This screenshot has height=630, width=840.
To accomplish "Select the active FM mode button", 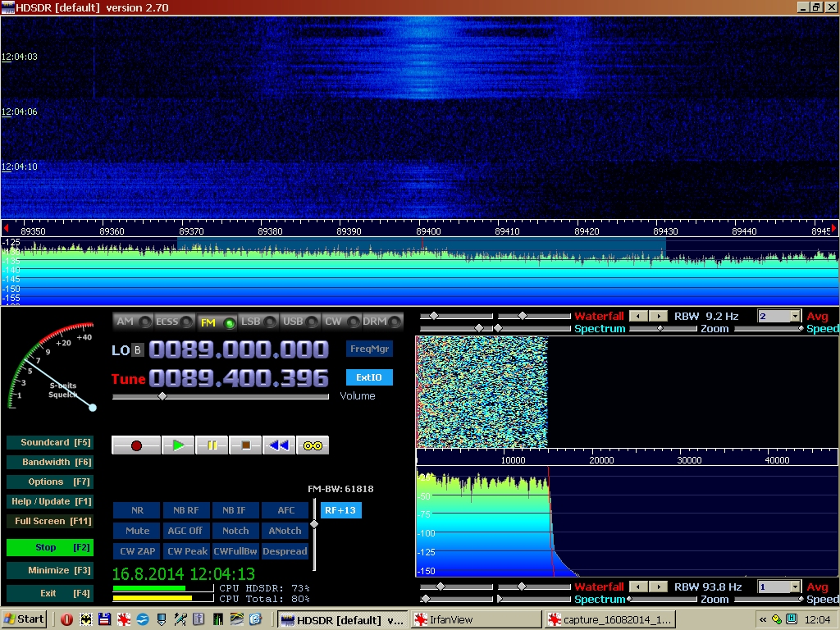I will (x=216, y=322).
